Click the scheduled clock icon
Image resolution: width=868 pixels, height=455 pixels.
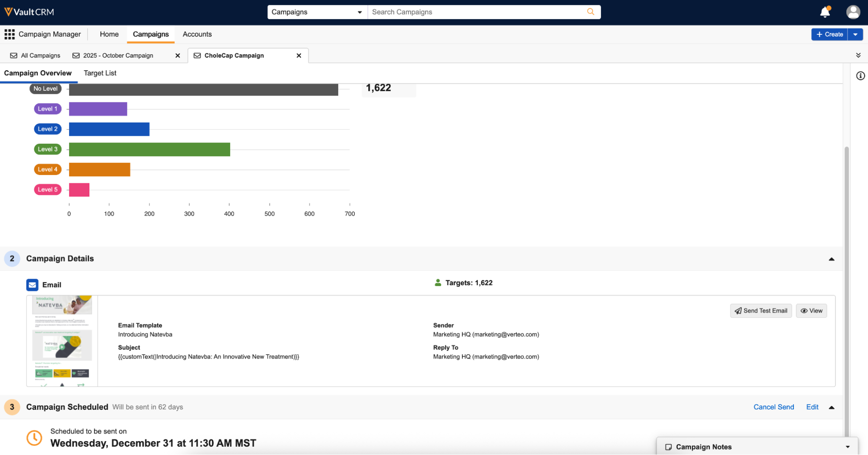pos(34,438)
